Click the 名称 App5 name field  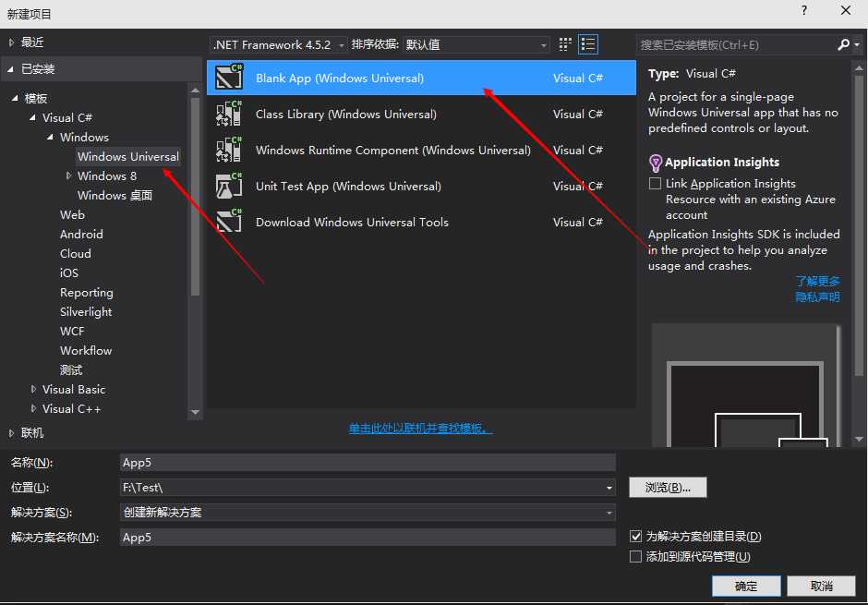click(x=368, y=462)
